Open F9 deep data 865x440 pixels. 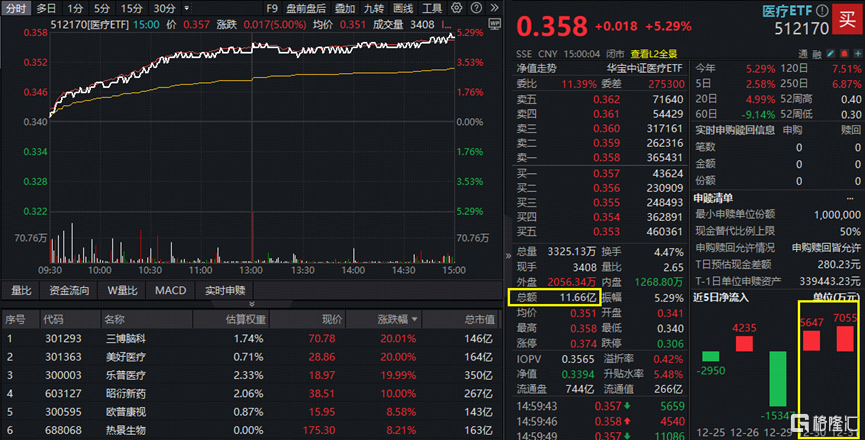271,8
